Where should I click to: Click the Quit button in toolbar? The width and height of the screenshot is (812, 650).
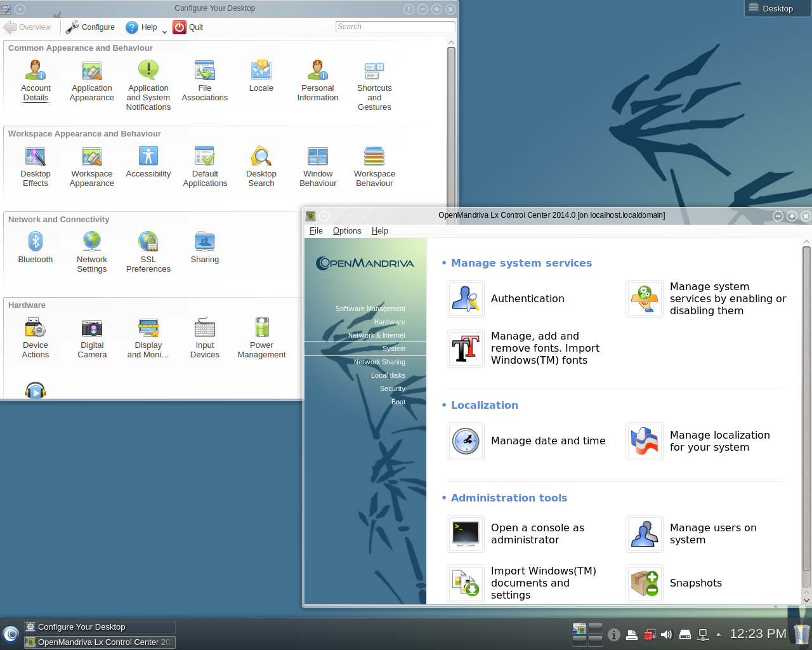click(188, 27)
